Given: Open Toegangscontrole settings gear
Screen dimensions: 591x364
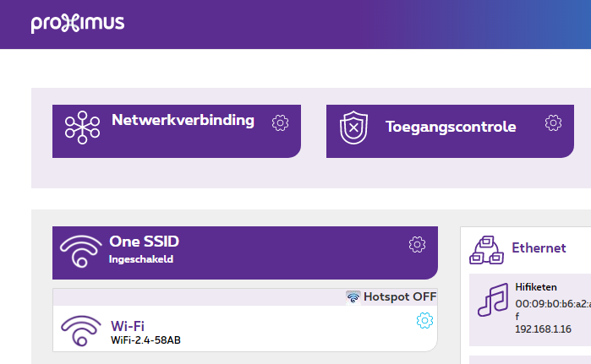Looking at the screenshot, I should (x=553, y=123).
